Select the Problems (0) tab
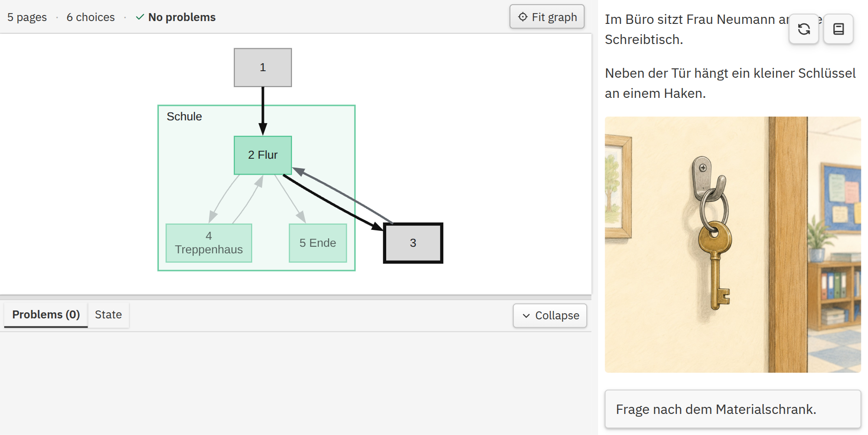 tap(46, 315)
